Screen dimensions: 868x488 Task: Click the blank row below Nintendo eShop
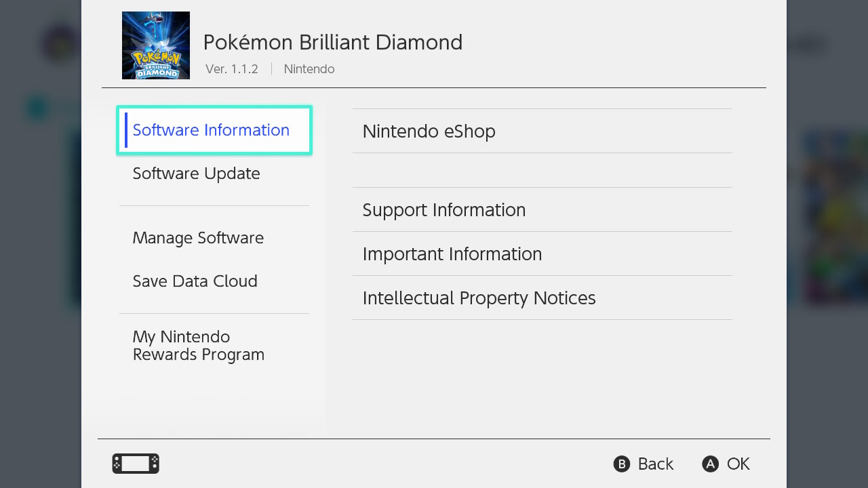[x=542, y=170]
